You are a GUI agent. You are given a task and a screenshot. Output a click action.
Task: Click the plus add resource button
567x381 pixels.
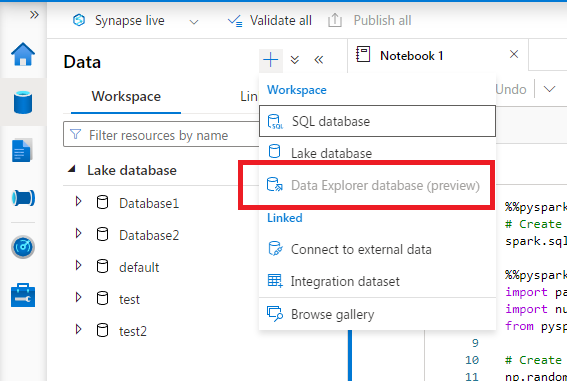pyautogui.click(x=270, y=60)
